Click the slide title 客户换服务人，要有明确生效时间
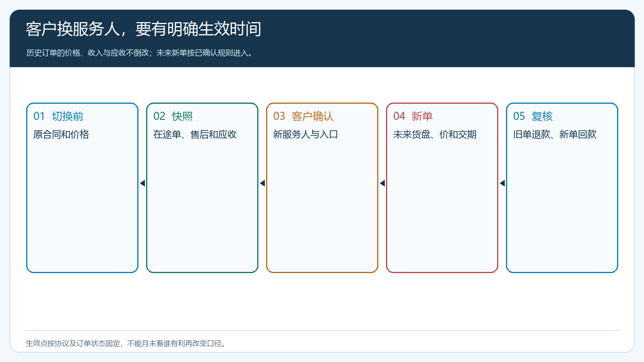The image size is (644, 362). click(144, 29)
